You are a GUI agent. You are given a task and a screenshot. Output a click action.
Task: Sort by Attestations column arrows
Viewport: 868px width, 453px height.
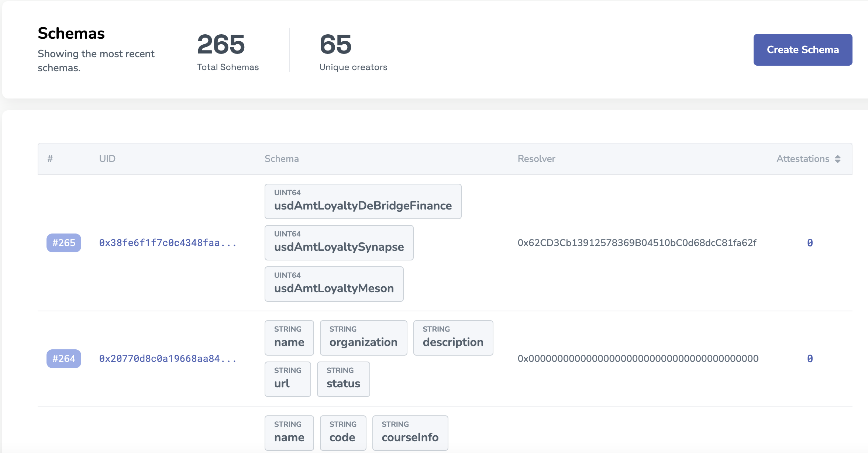838,159
